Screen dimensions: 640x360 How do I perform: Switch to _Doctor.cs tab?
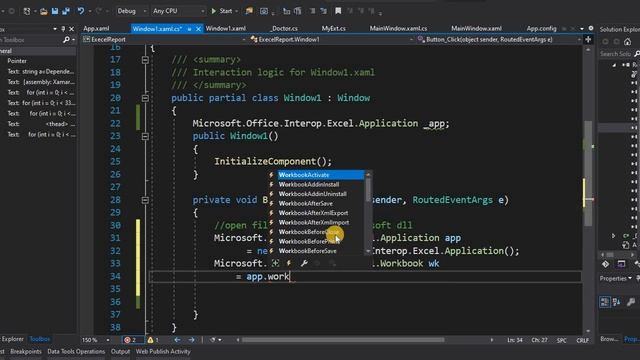[284, 29]
